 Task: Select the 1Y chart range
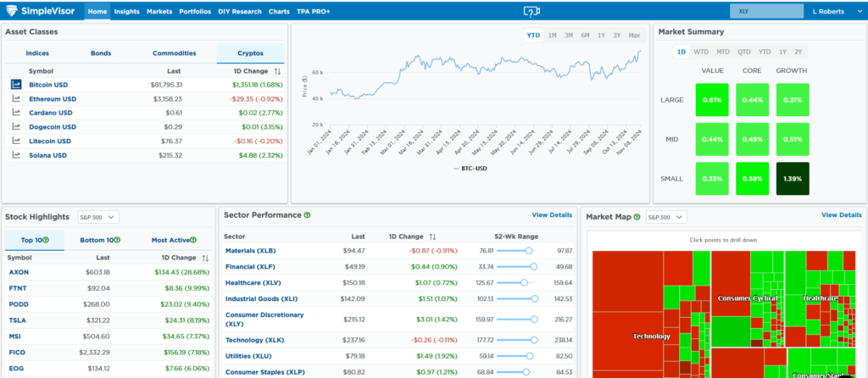(601, 36)
